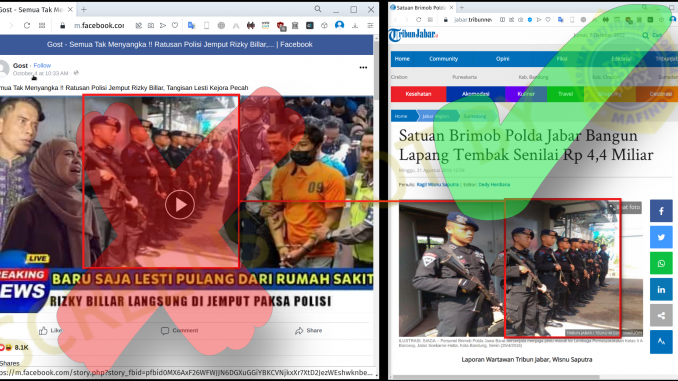Viewport: 678px width, 381px height.
Task: Open the Home tab on Tribun Jabar
Action: (402, 59)
